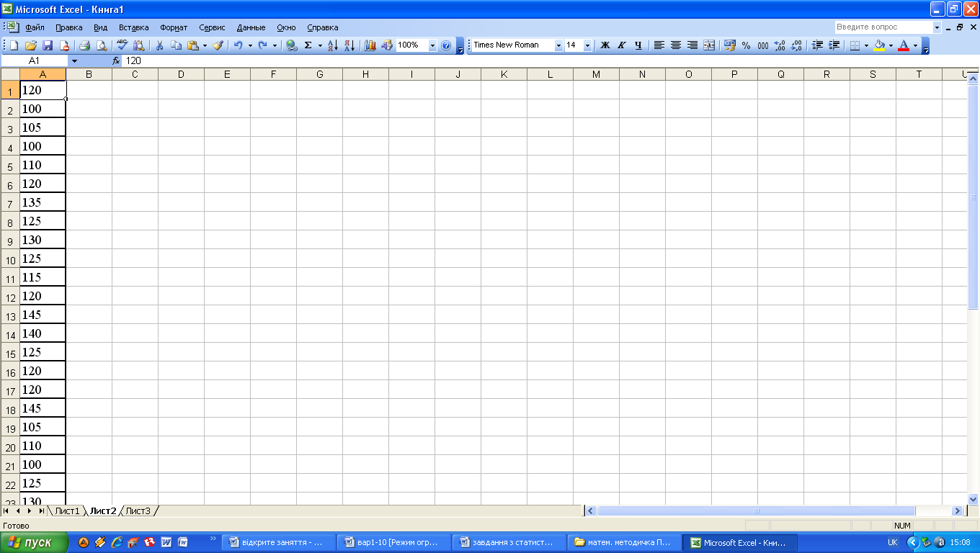Open the font size 14 dropdown
Viewport: 980px width, 553px height.
(587, 45)
